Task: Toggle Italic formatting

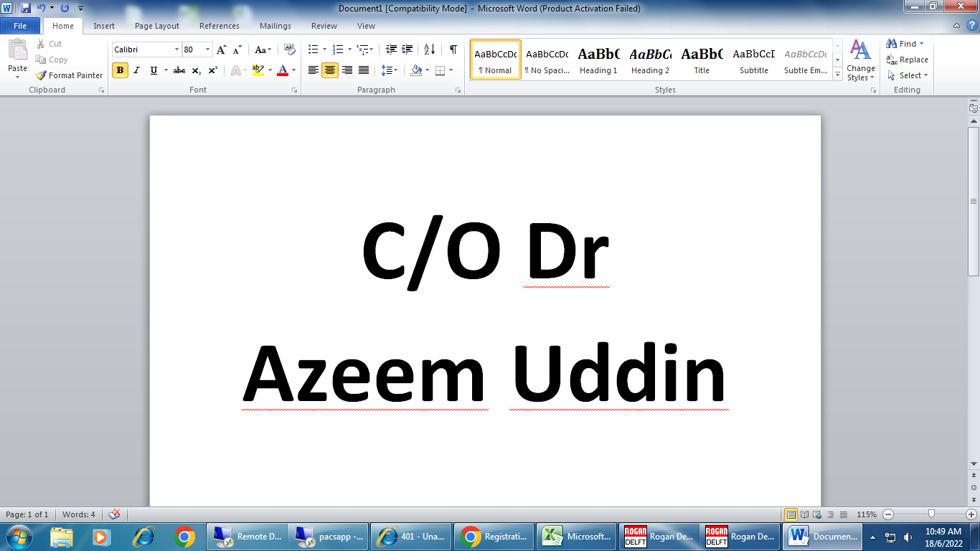Action: (136, 70)
